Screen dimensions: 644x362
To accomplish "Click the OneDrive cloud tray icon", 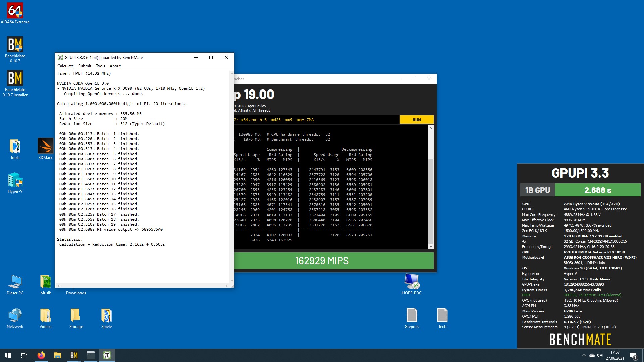I will coord(592,355).
